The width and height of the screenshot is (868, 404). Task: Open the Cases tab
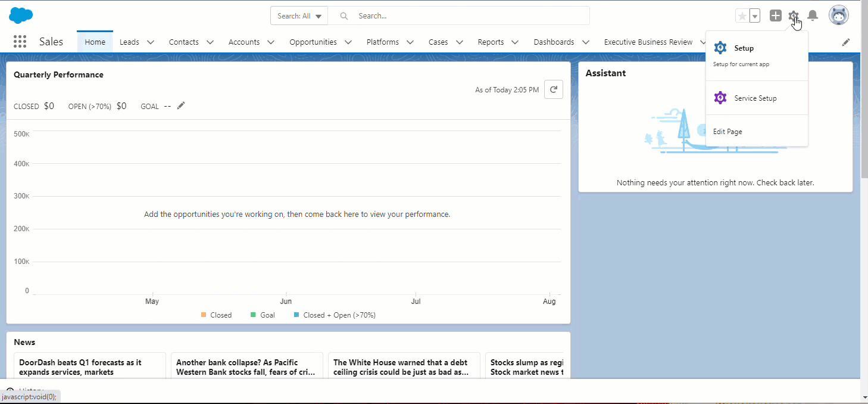[x=438, y=42]
